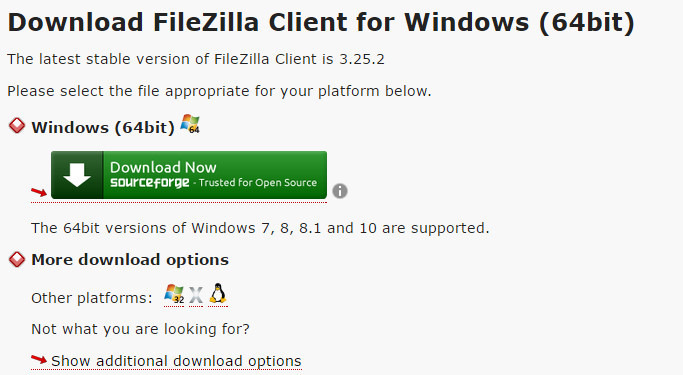Viewport: 683px width, 375px height.
Task: Click the Windows 64 logo icon
Action: 190,124
